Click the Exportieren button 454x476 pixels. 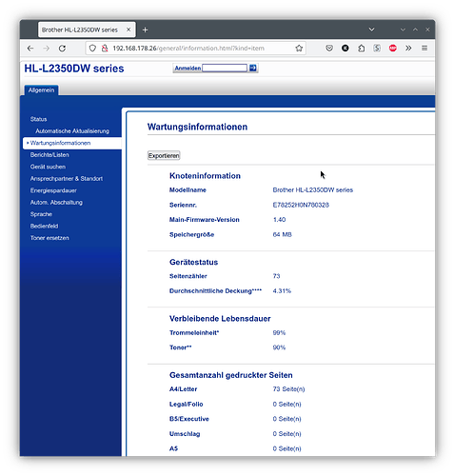[x=164, y=155]
